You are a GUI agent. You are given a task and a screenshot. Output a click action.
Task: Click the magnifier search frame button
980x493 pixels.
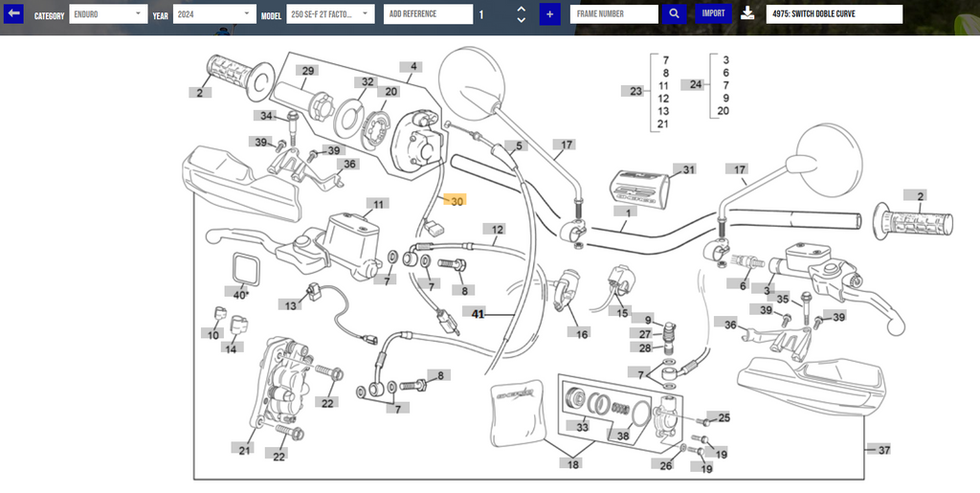(675, 14)
